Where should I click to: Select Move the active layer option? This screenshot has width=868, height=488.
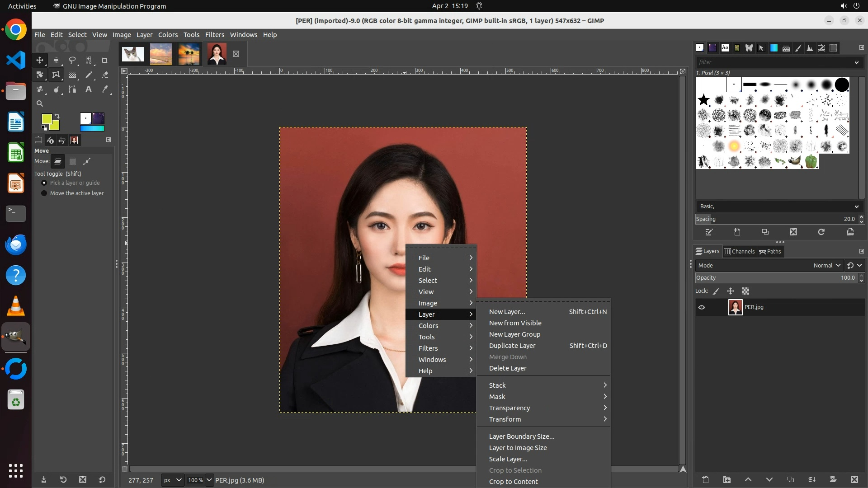(x=44, y=193)
